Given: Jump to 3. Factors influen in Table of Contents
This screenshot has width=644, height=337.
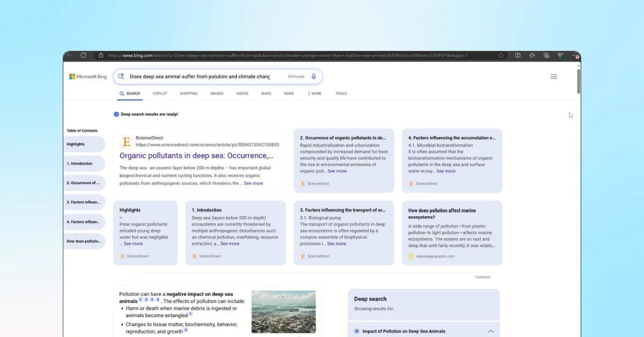Looking at the screenshot, I should coord(84,202).
